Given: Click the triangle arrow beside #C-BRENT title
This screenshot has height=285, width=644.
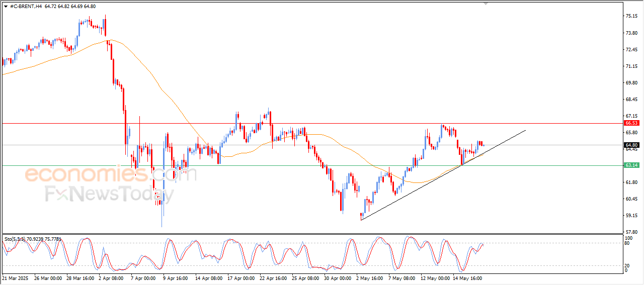Looking at the screenshot, I should click(x=6, y=6).
